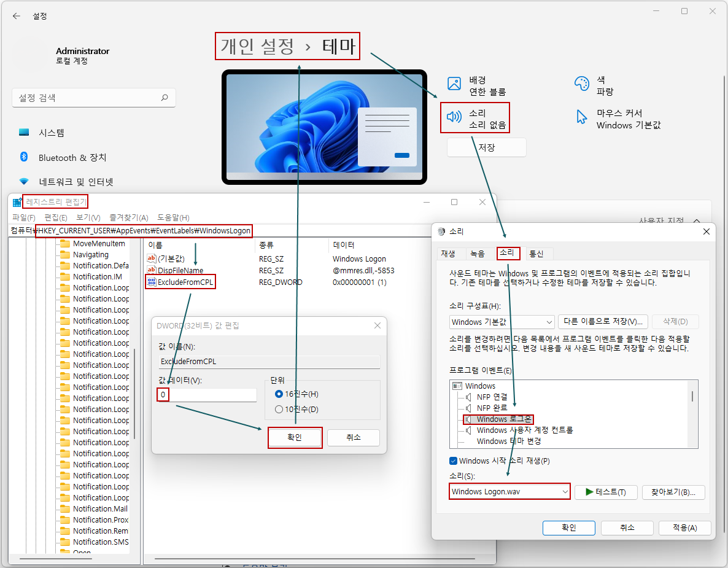
Task: Click the 저장 theme save button
Action: click(x=487, y=147)
